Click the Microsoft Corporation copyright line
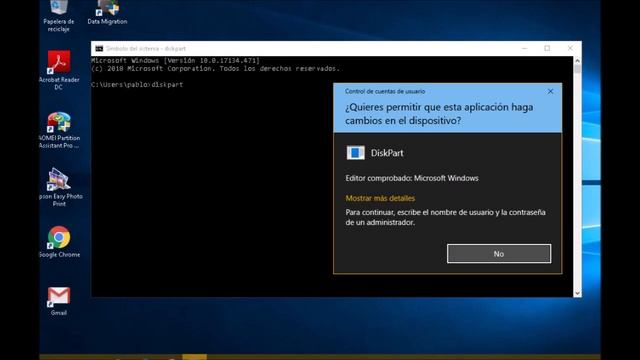 coord(216,69)
